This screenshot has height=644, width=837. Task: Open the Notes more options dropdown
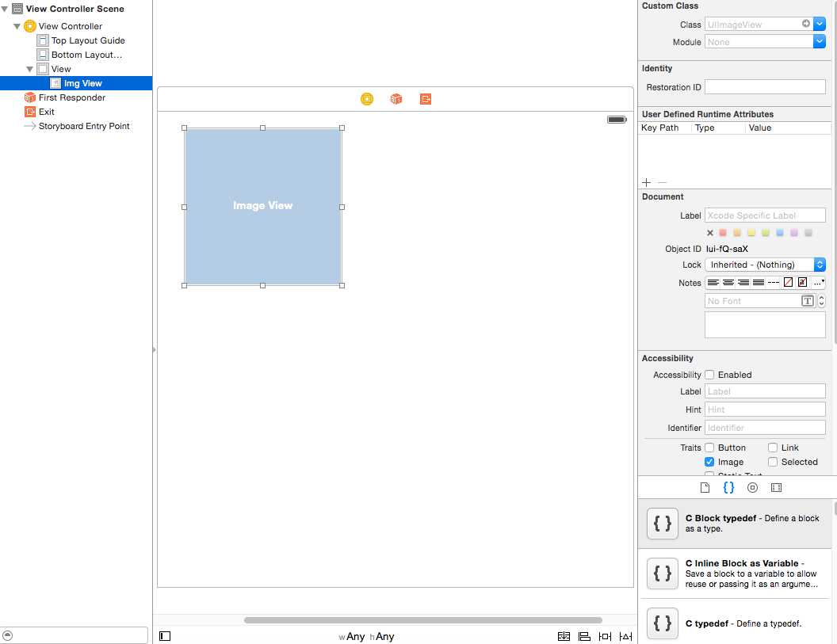[x=819, y=282]
